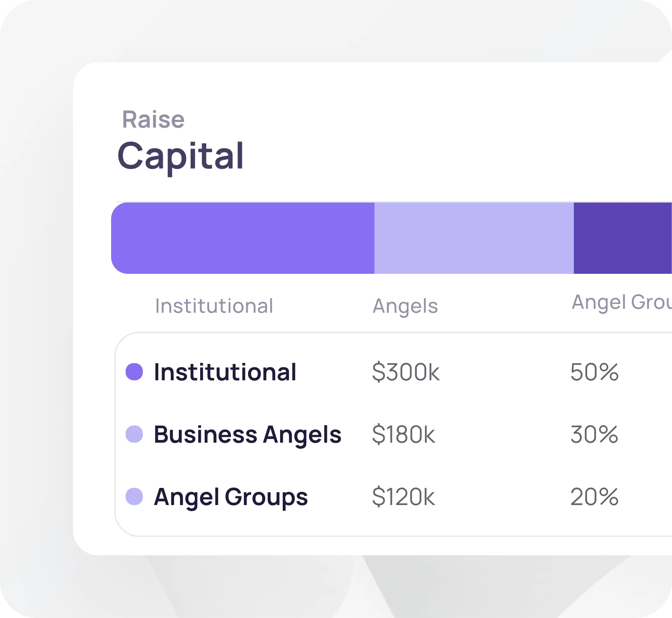Screen dimensions: 672x618
Task: Click the 50% share value
Action: pyautogui.click(x=594, y=372)
